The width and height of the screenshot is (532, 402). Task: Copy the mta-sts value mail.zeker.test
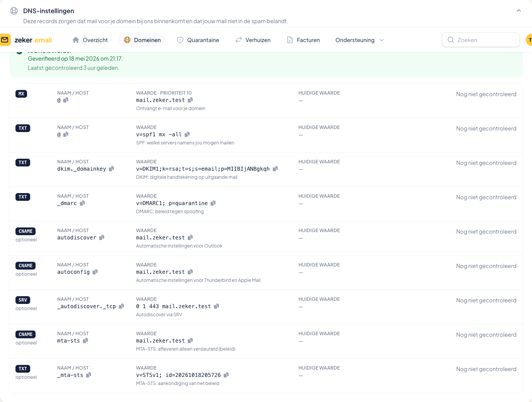pos(190,341)
